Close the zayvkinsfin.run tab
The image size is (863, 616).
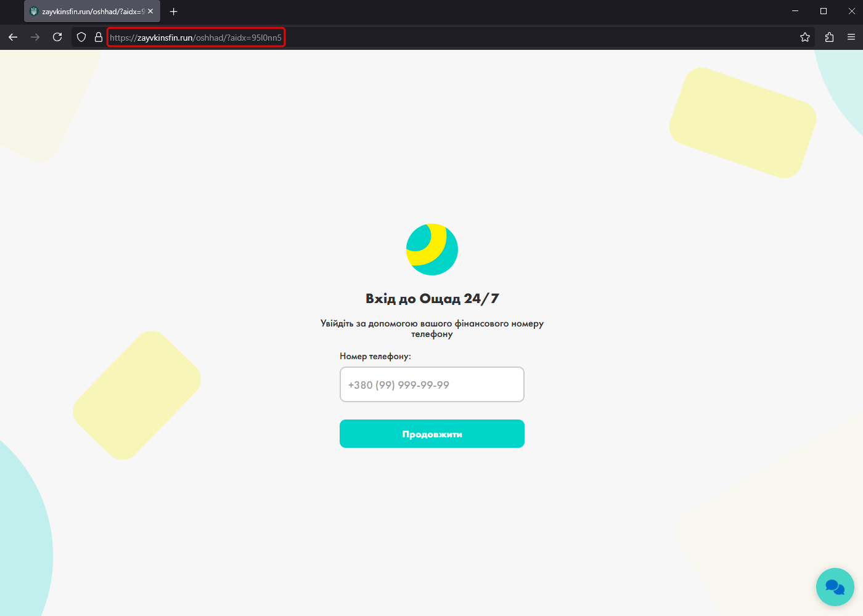pyautogui.click(x=150, y=12)
